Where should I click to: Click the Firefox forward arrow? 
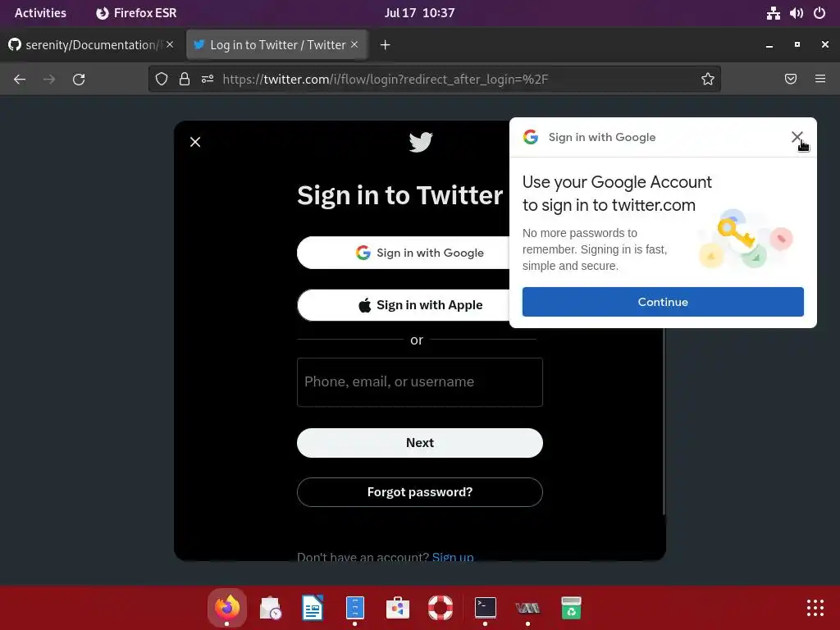coord(49,80)
